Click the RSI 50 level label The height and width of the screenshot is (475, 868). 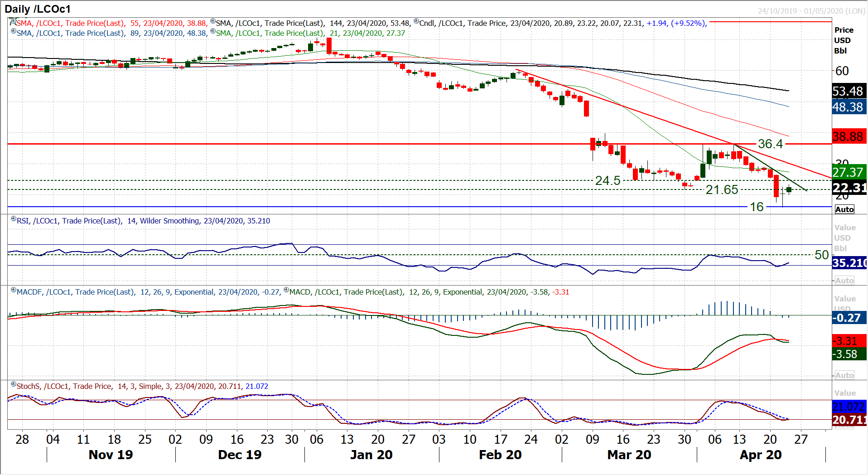tap(822, 255)
